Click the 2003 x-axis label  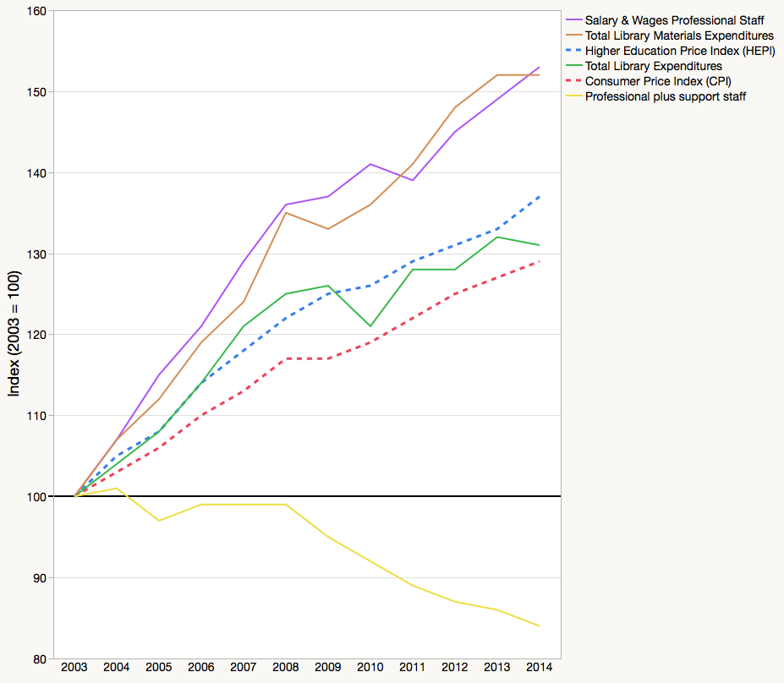[x=74, y=667]
